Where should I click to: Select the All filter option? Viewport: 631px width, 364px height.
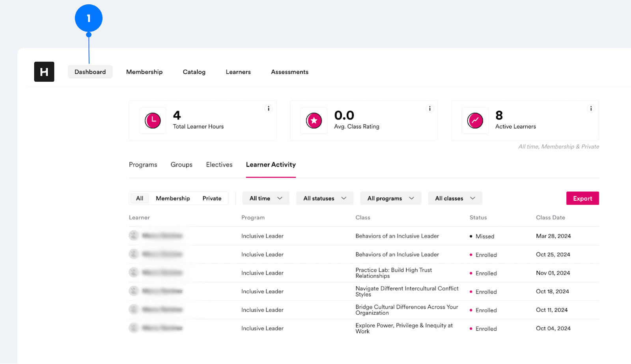(x=139, y=198)
